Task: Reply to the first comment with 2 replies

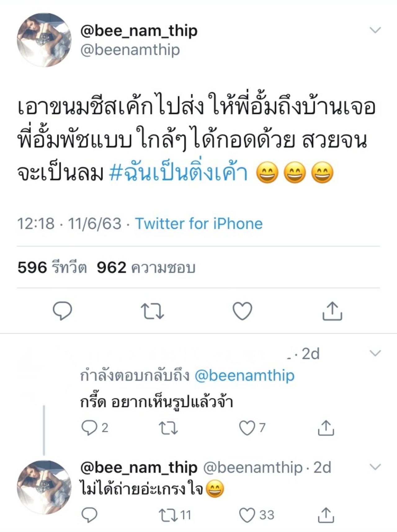Action: click(x=89, y=428)
